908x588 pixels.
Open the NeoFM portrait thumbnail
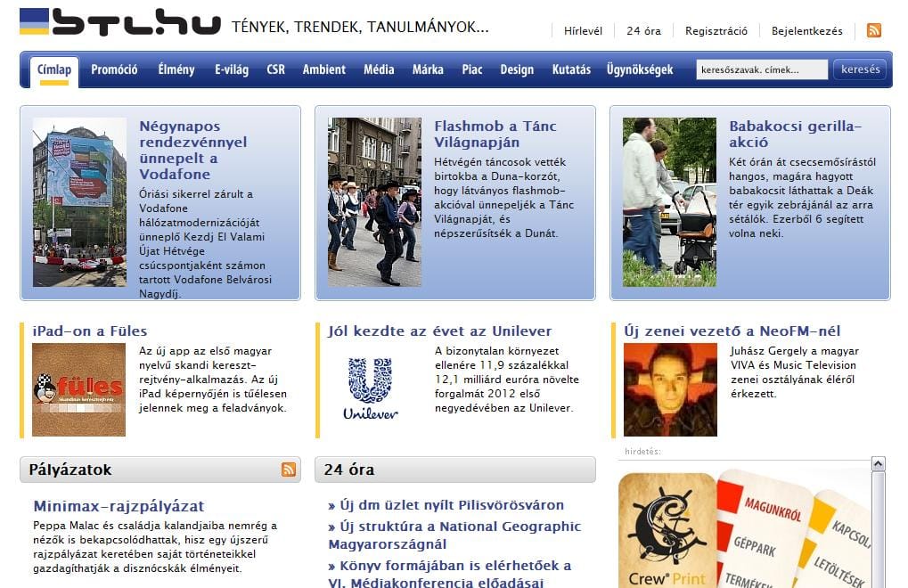[670, 389]
